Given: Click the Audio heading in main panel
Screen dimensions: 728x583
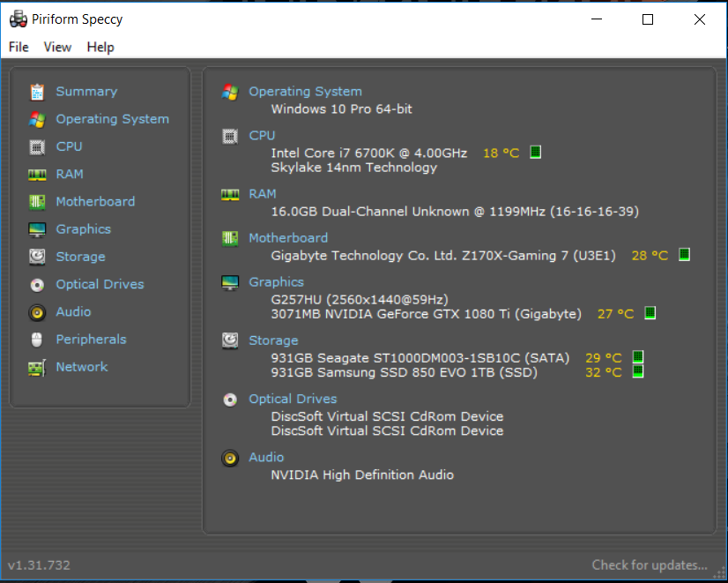Looking at the screenshot, I should click(x=266, y=457).
